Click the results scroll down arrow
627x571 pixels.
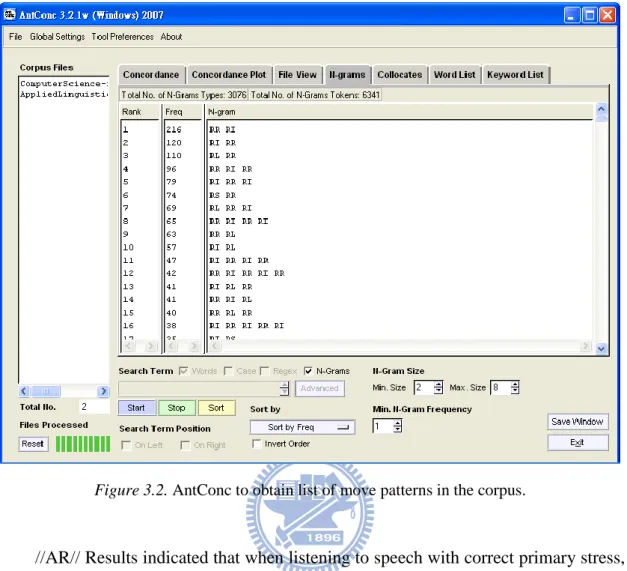coord(601,349)
